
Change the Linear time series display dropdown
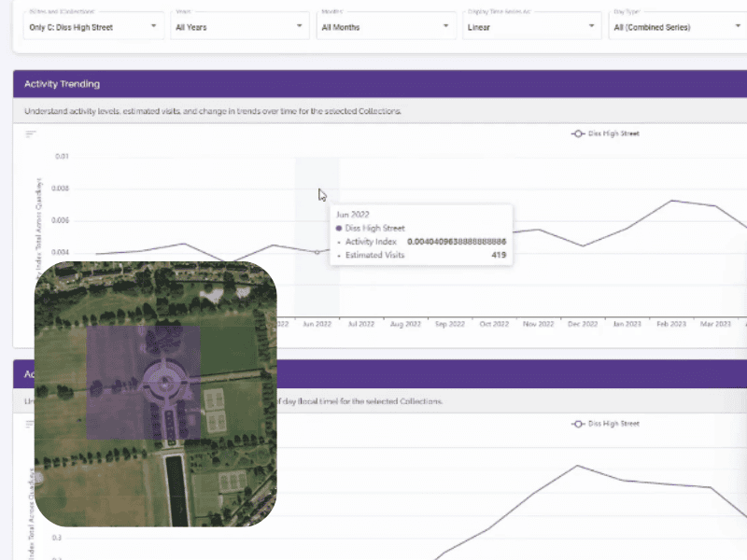pos(532,27)
